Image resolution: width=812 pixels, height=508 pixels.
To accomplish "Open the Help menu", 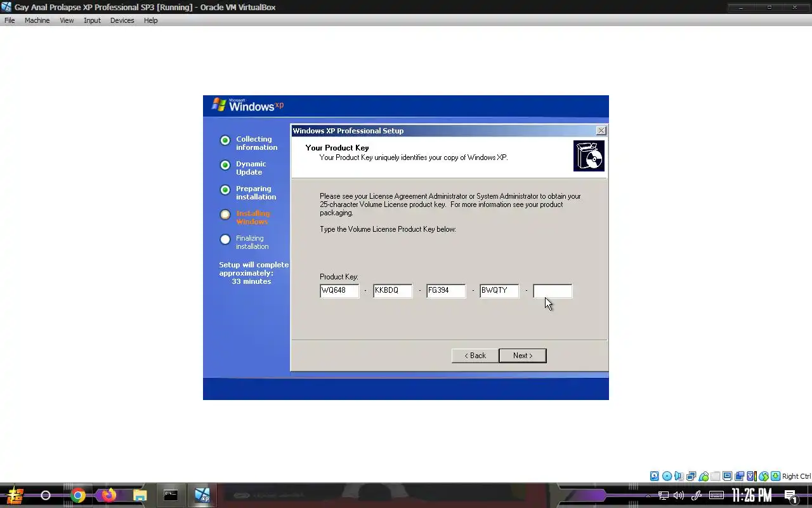I will (x=150, y=20).
